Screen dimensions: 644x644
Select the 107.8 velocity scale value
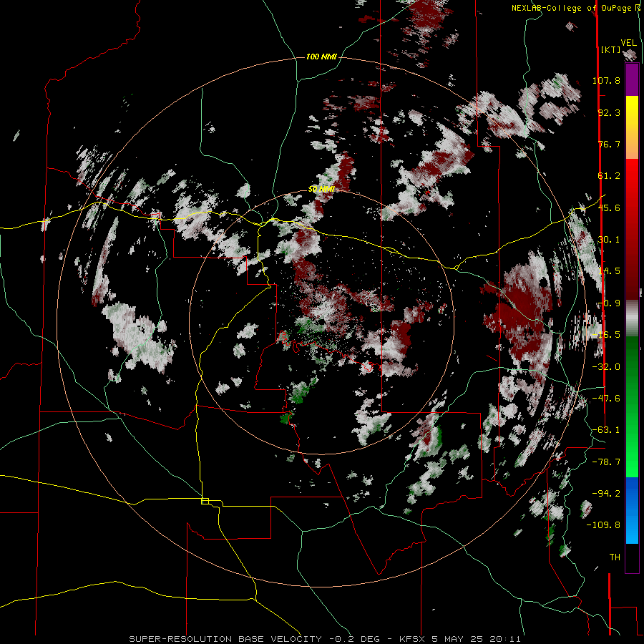tap(606, 80)
